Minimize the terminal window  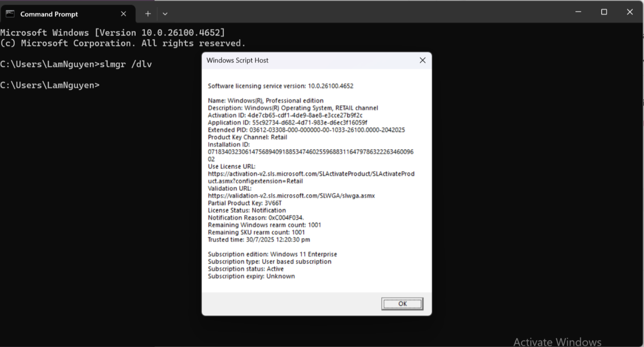tap(578, 12)
